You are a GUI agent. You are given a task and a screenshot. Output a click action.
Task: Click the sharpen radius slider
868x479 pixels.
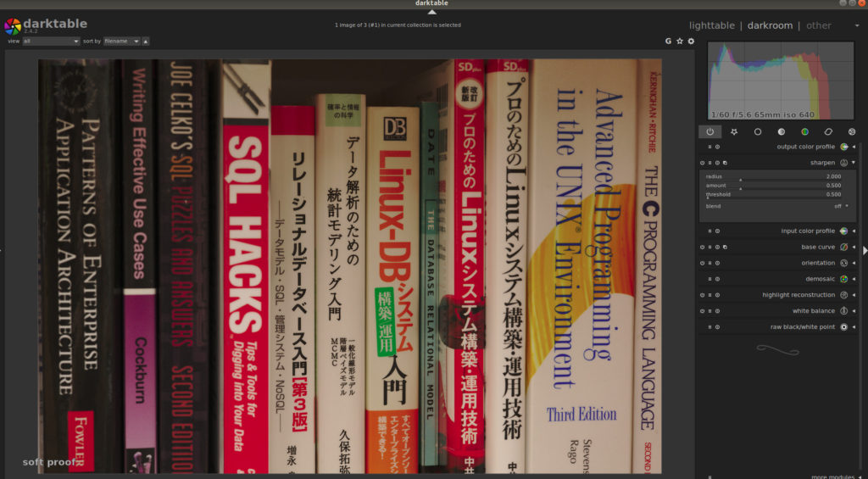point(771,177)
